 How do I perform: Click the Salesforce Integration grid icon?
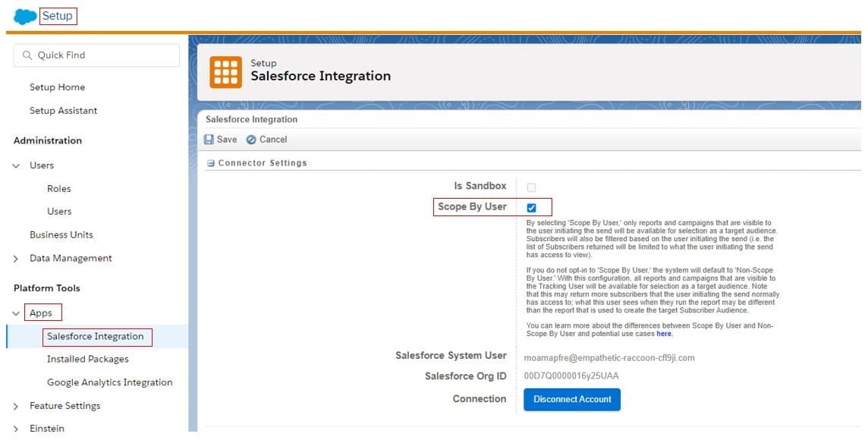[x=225, y=71]
